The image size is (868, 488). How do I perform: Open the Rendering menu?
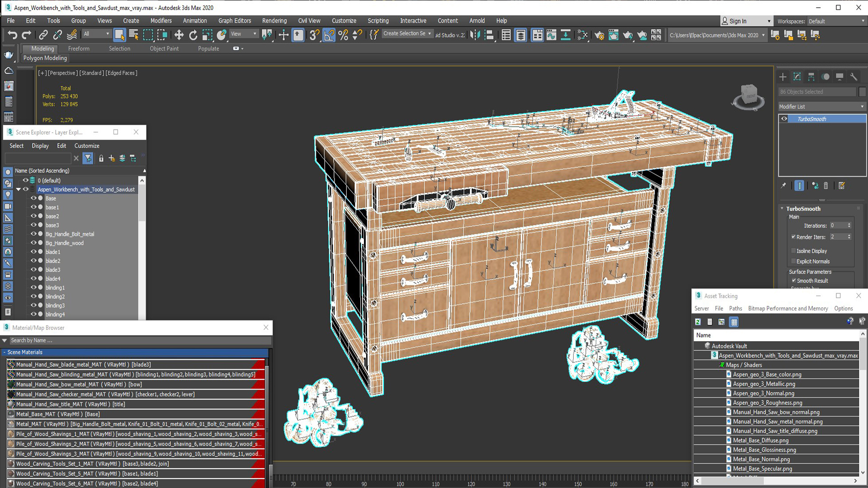(274, 21)
